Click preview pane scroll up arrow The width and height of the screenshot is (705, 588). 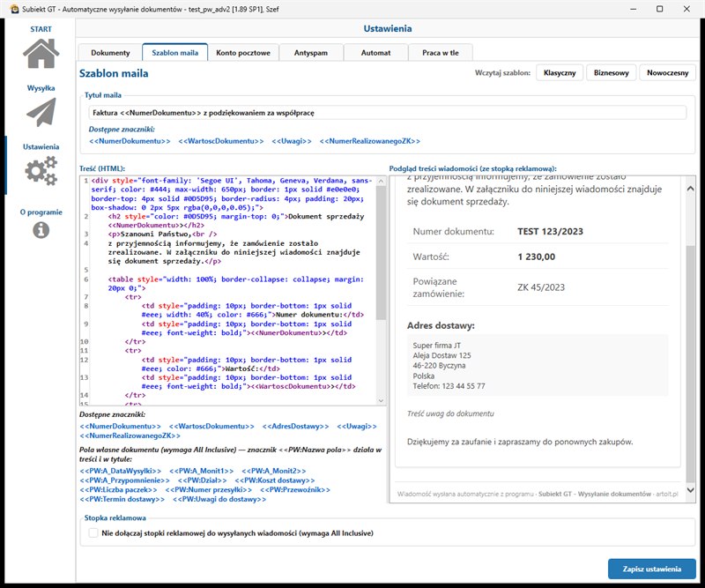(x=691, y=189)
